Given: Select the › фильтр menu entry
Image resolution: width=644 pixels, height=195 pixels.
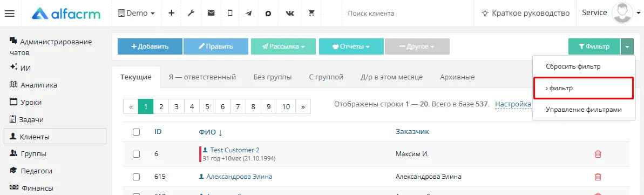Looking at the screenshot, I should click(x=584, y=88).
